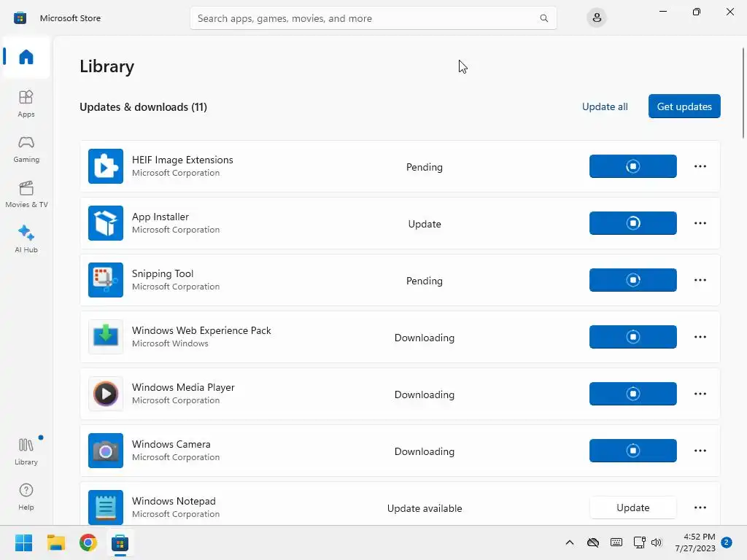Screen dimensions: 747x560
Task: Launch Google Chrome from the taskbar
Action: coord(88,542)
